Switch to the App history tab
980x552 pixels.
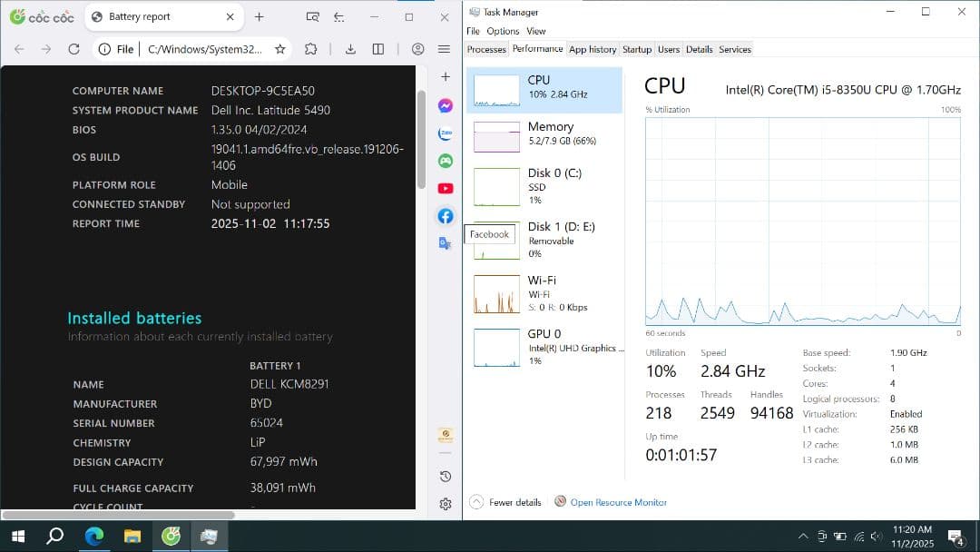[593, 49]
